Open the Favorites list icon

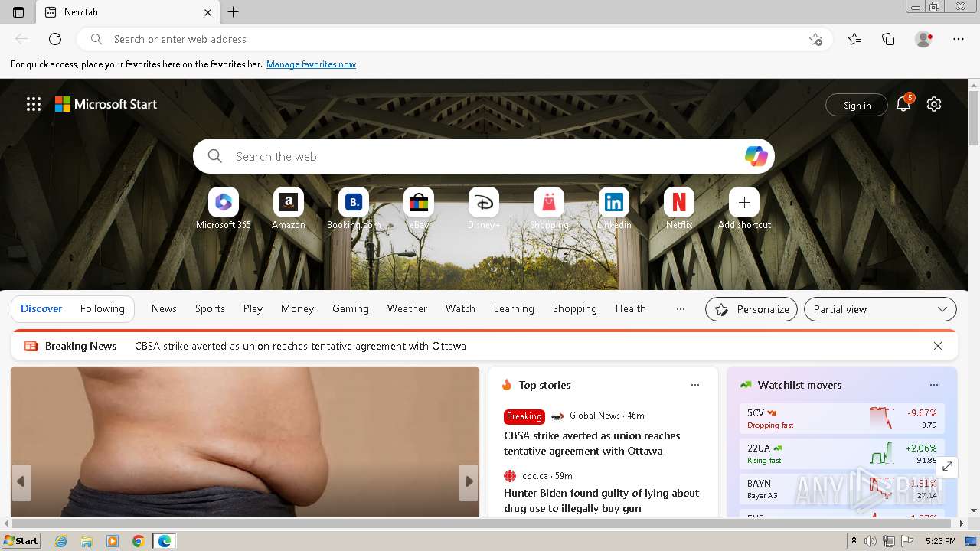[x=854, y=39]
